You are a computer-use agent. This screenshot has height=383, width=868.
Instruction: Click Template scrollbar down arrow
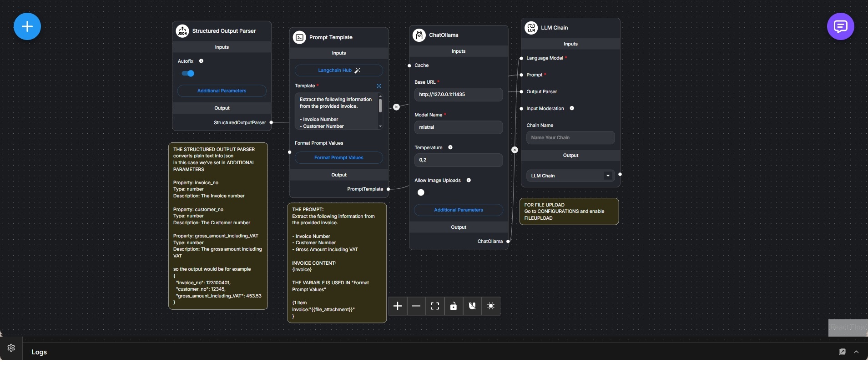tap(380, 126)
